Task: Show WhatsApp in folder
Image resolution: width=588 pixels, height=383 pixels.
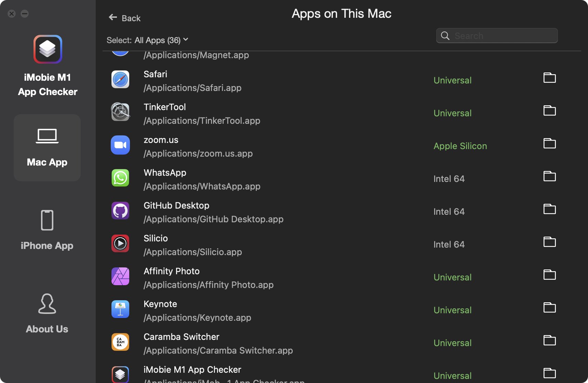Action: (549, 176)
